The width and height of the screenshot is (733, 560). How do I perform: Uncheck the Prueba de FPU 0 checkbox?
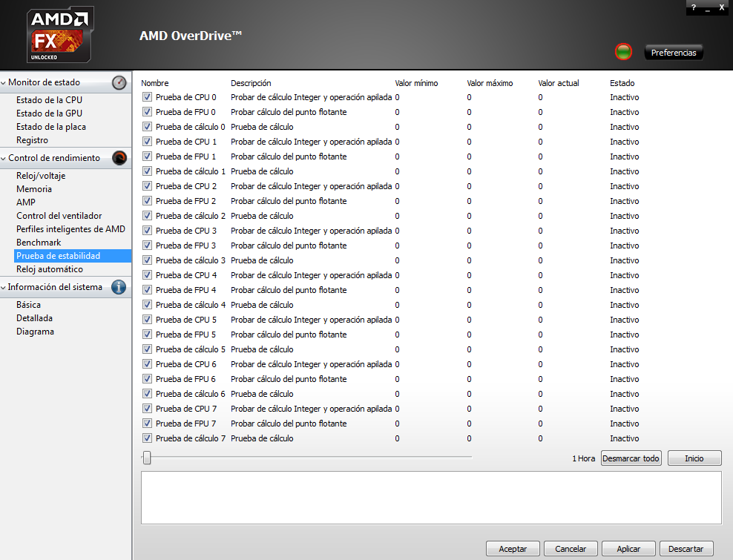click(x=147, y=112)
